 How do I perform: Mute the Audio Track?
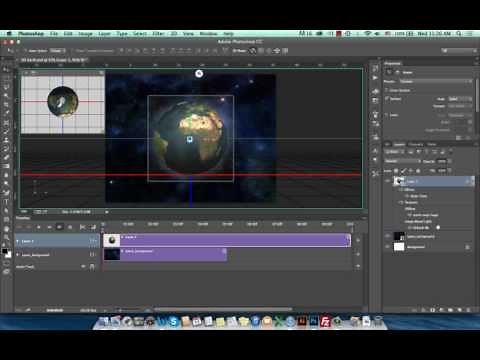(x=83, y=267)
